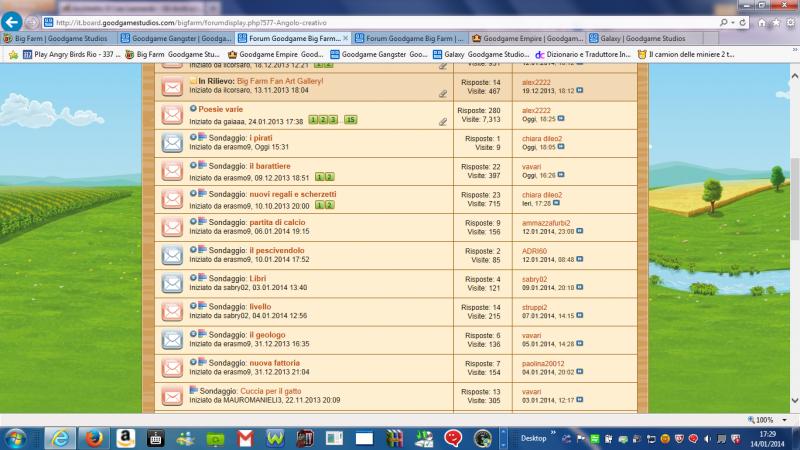Open the poll nuova fattoria

click(274, 363)
